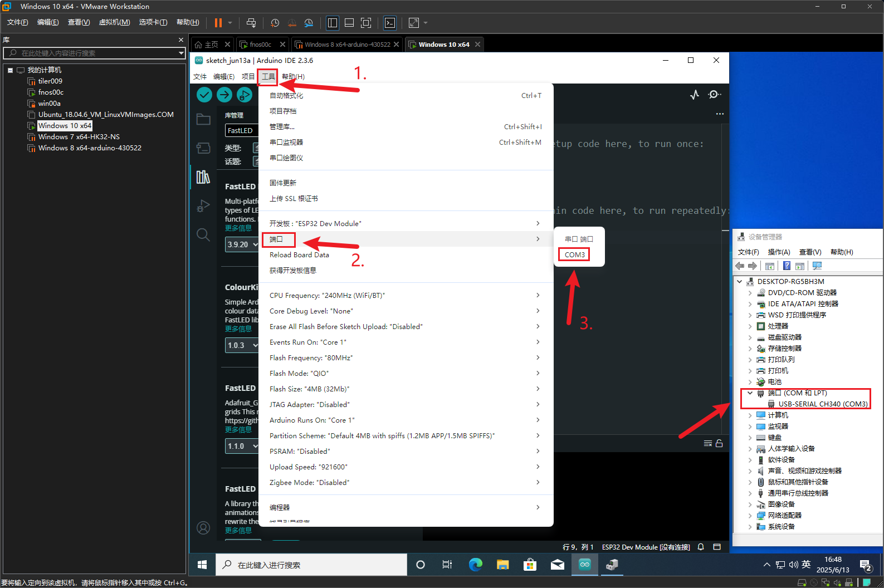
Task: Select Auto Format menu entry Ctrl+T
Action: tap(406, 96)
